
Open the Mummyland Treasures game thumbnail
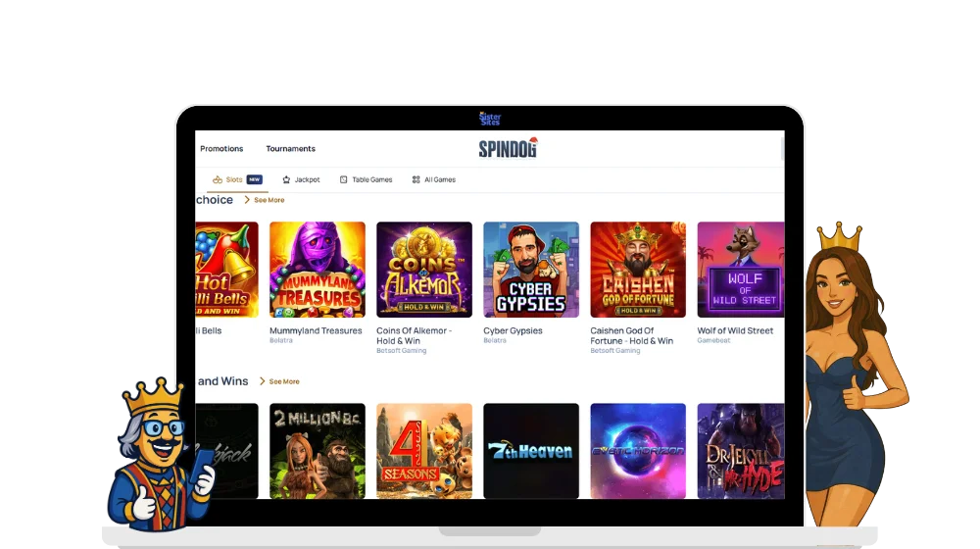(318, 270)
